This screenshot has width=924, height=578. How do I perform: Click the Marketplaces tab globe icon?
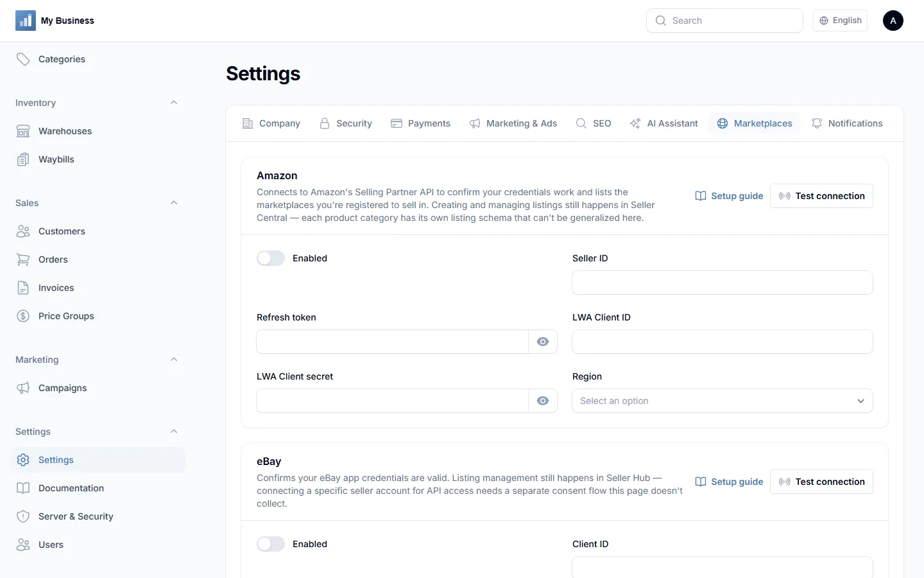[723, 123]
